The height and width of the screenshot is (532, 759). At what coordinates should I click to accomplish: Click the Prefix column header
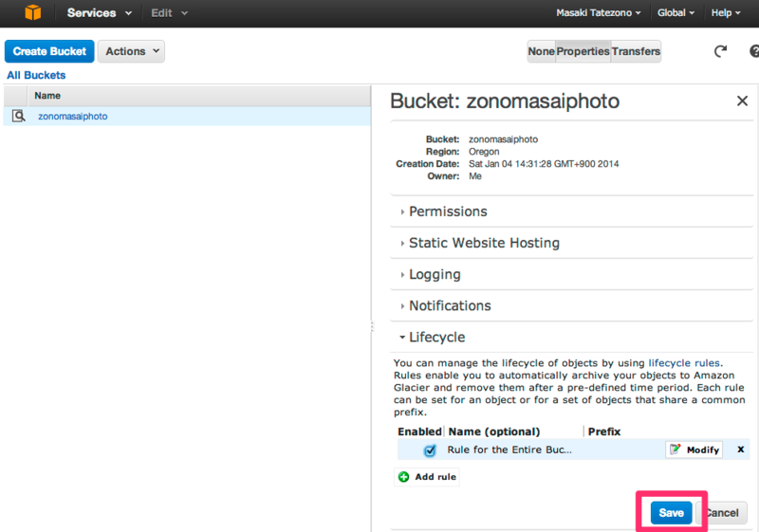tap(604, 431)
